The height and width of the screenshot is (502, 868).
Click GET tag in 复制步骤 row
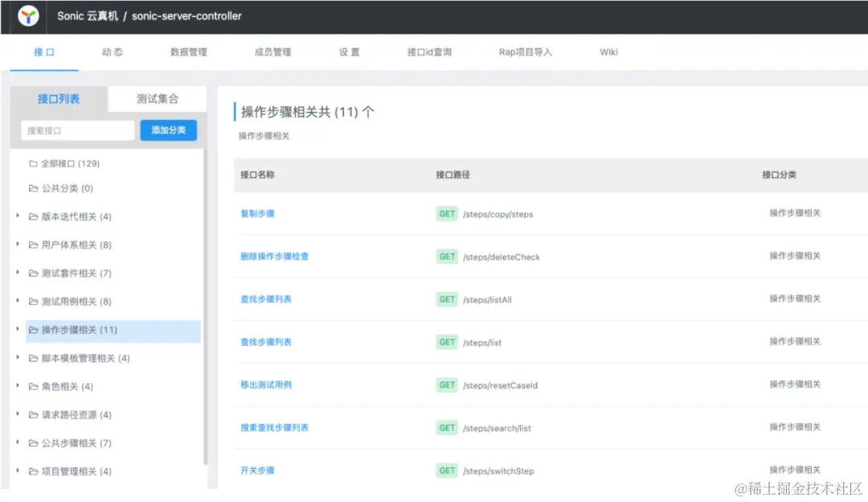tap(447, 214)
